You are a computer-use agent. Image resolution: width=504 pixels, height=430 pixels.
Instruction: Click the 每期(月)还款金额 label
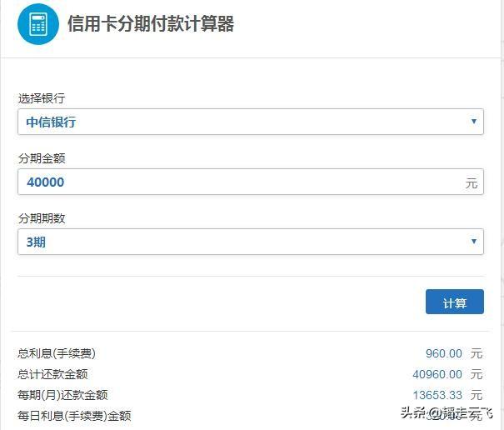point(62,395)
